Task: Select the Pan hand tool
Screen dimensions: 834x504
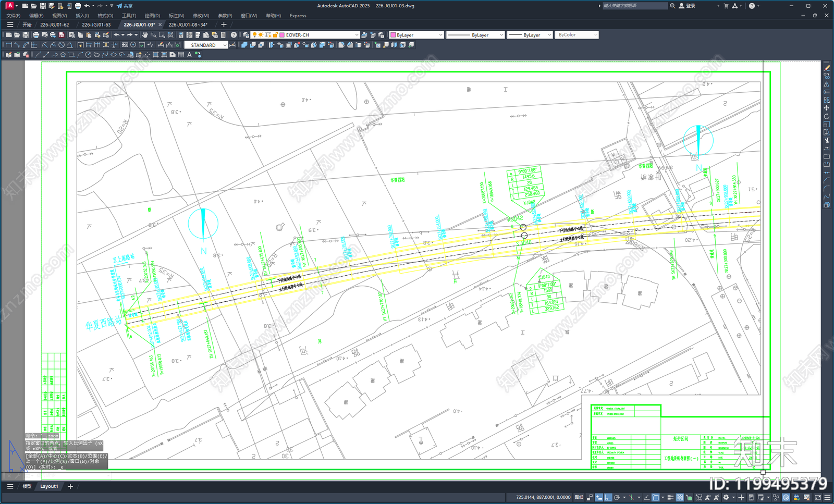Action: (145, 35)
